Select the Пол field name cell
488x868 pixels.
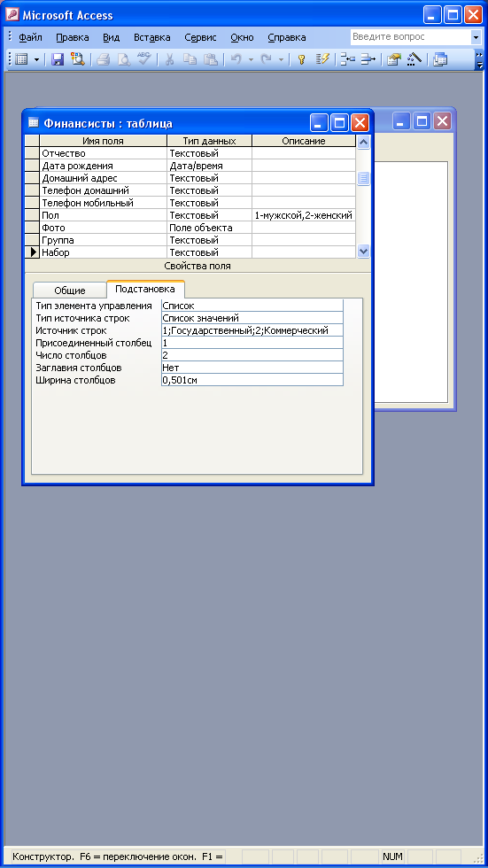click(103, 215)
